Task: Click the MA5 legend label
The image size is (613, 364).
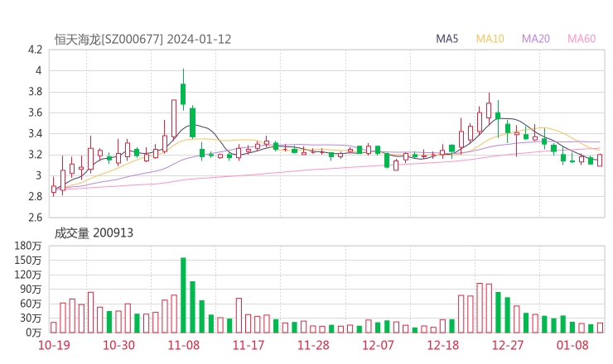Action: pyautogui.click(x=446, y=39)
